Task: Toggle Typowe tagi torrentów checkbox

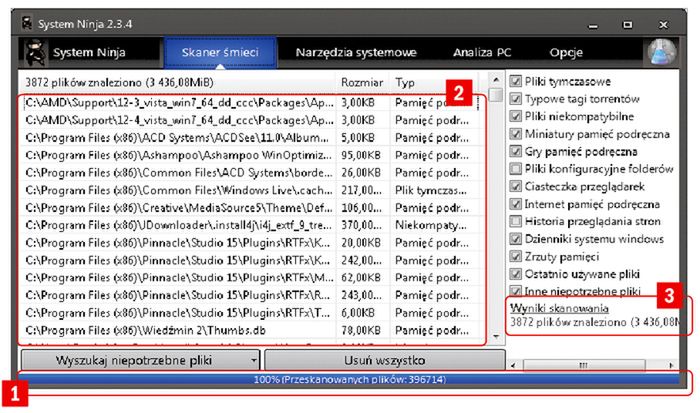Action: tap(516, 99)
